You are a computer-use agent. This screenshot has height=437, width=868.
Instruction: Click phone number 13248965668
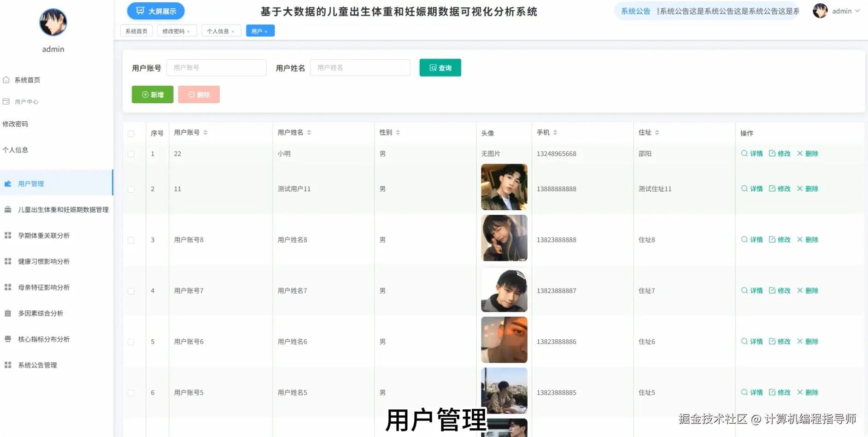[556, 154]
